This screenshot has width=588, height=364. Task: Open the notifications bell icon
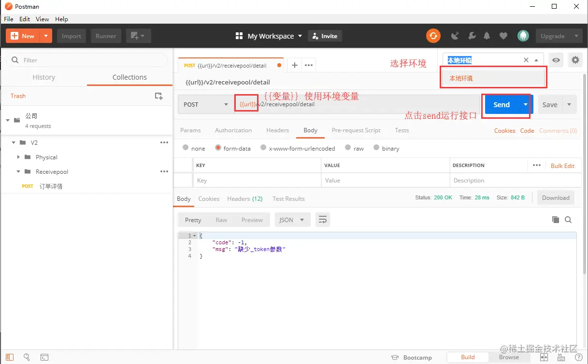487,36
